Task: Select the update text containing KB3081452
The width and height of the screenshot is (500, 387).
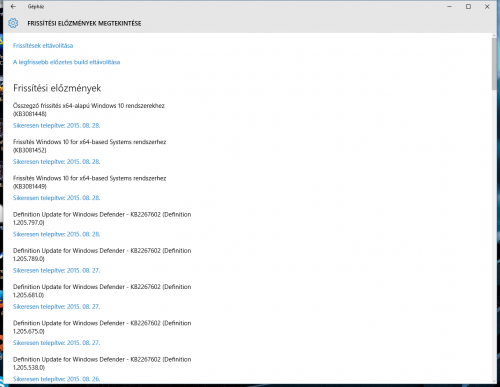Action: 89,146
